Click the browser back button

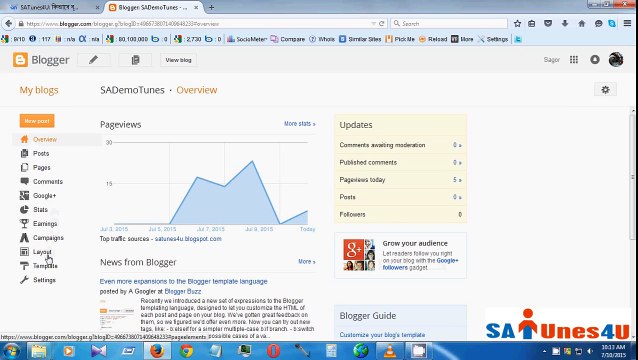[9, 24]
